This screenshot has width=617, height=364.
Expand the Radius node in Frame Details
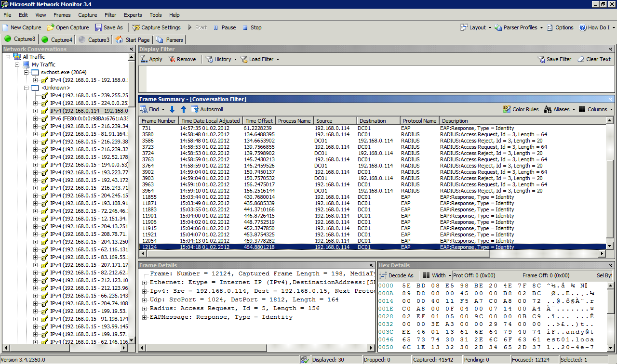(145, 308)
